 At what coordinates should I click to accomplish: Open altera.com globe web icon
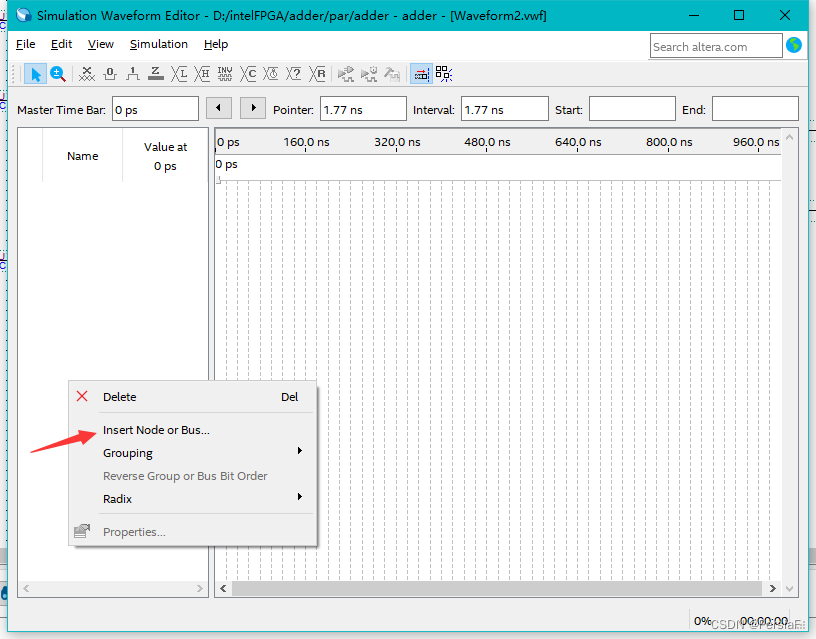(794, 45)
